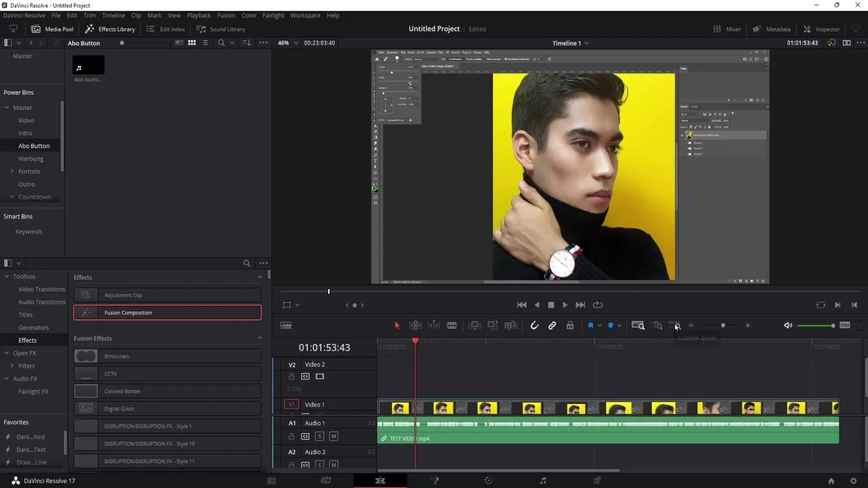The width and height of the screenshot is (868, 488).
Task: Click the Loop playback toggle icon
Action: 597,305
